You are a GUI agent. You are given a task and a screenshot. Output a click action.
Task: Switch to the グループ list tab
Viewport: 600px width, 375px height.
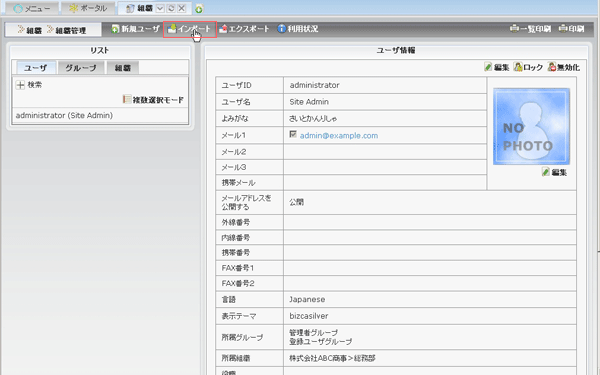(x=81, y=68)
